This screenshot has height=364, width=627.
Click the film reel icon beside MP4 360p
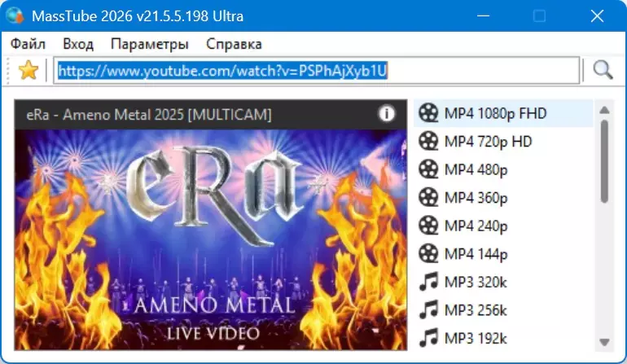point(428,198)
